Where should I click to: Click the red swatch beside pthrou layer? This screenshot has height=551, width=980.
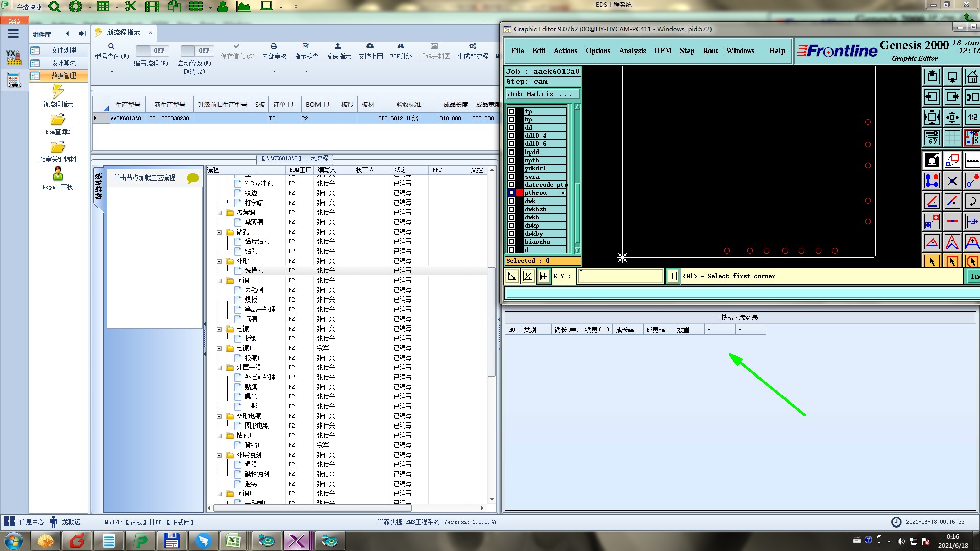pos(520,193)
